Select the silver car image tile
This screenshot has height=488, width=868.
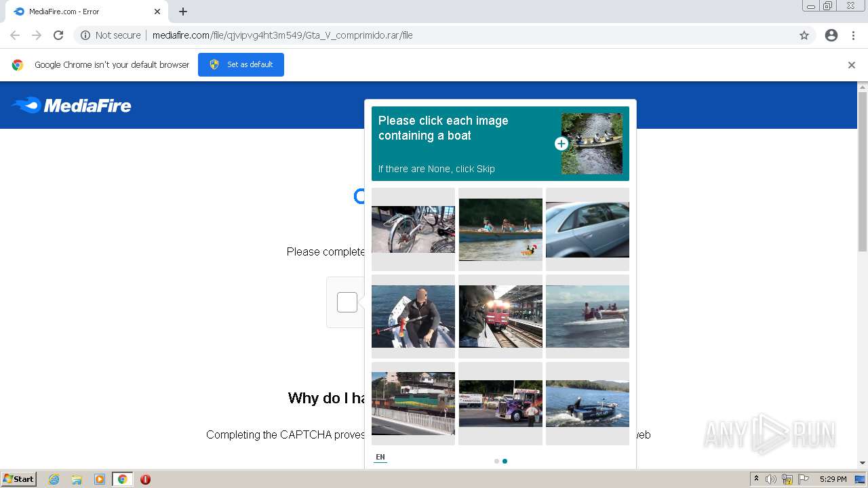pyautogui.click(x=587, y=229)
